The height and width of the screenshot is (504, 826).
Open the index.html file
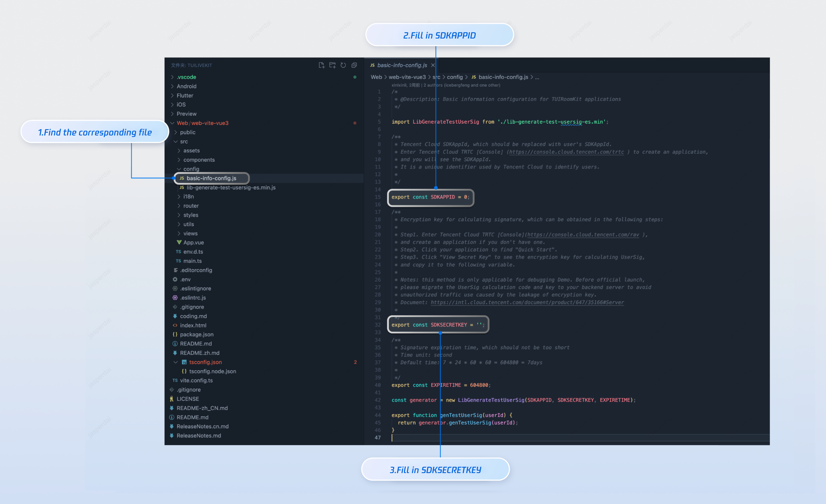point(193,325)
